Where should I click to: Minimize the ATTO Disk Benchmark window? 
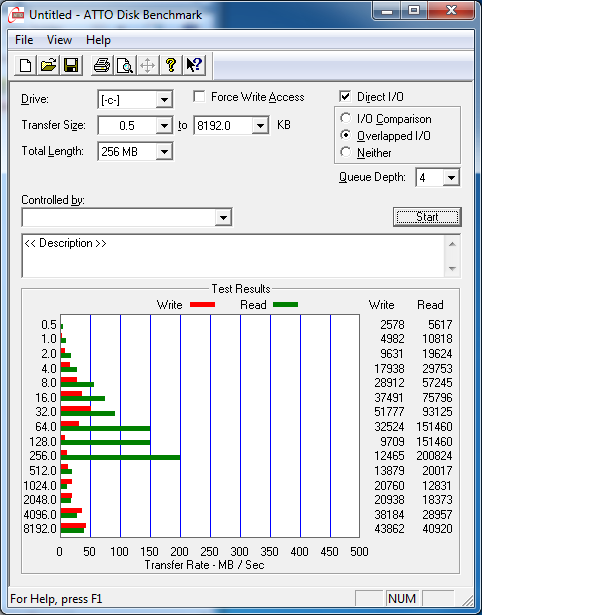point(387,11)
